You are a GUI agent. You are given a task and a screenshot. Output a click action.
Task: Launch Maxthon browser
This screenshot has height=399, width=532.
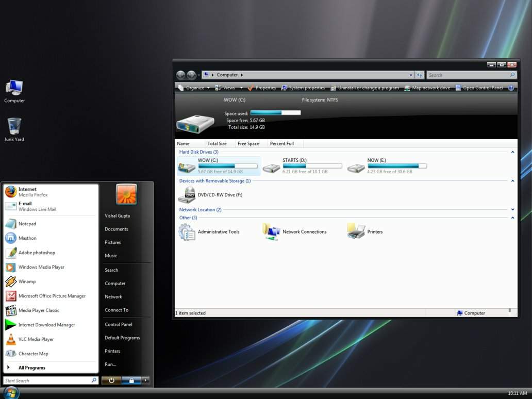(x=51, y=238)
